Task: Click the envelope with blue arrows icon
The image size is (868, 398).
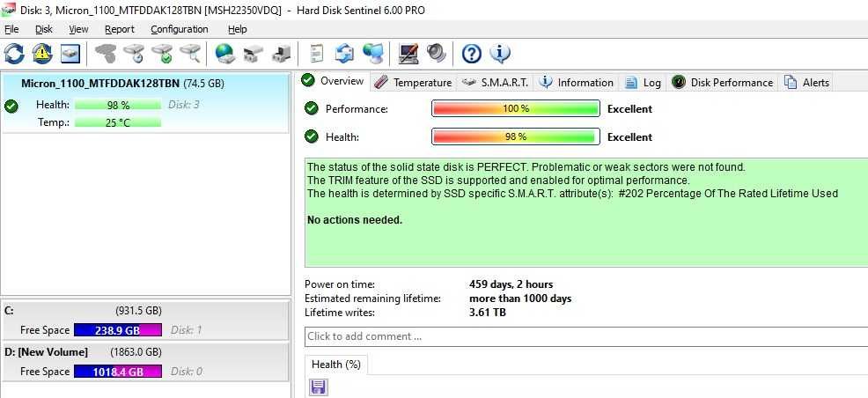Action: click(344, 53)
